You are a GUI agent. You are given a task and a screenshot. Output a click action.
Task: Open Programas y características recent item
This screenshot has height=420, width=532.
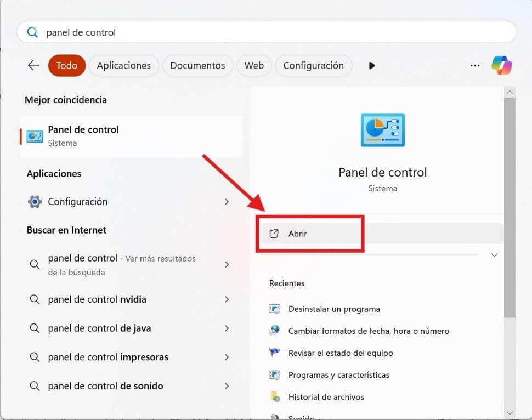339,375
